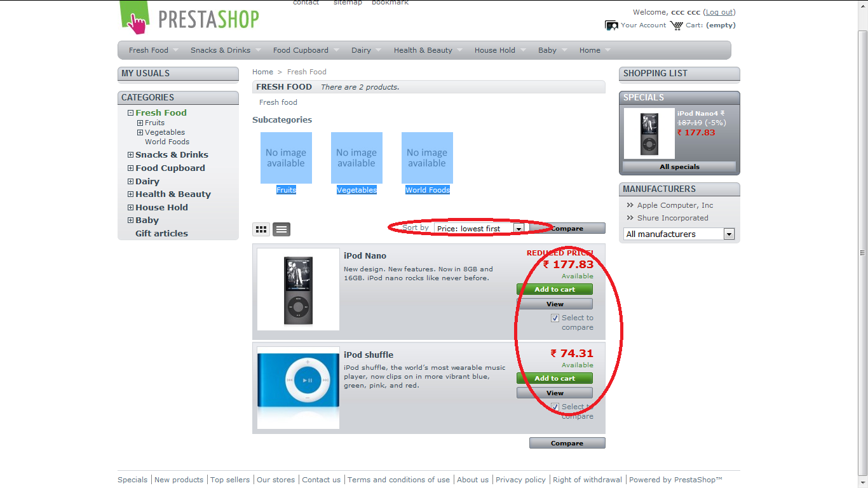This screenshot has height=488, width=868.
Task: Open iPod shuffle product image
Action: tap(298, 388)
